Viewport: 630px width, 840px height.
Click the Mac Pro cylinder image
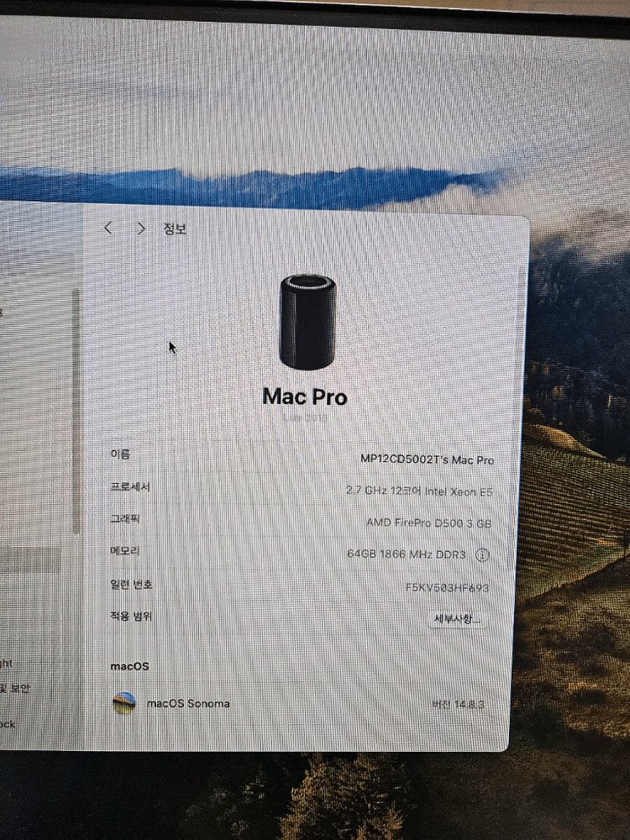pyautogui.click(x=308, y=322)
